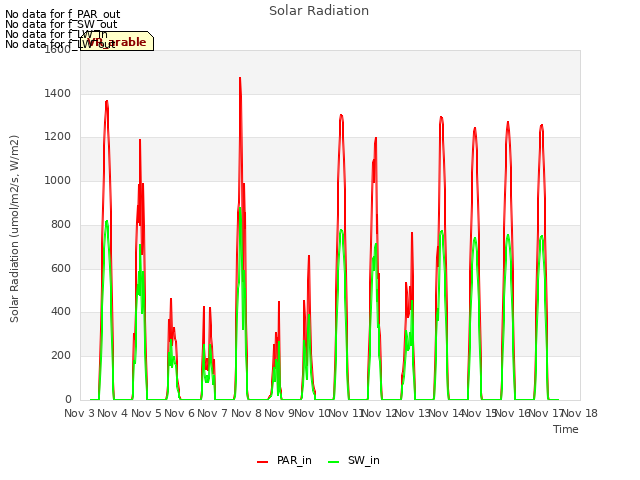Click the green SW_in legend color marker
Screen dimensions: 640x480
pos(333,462)
